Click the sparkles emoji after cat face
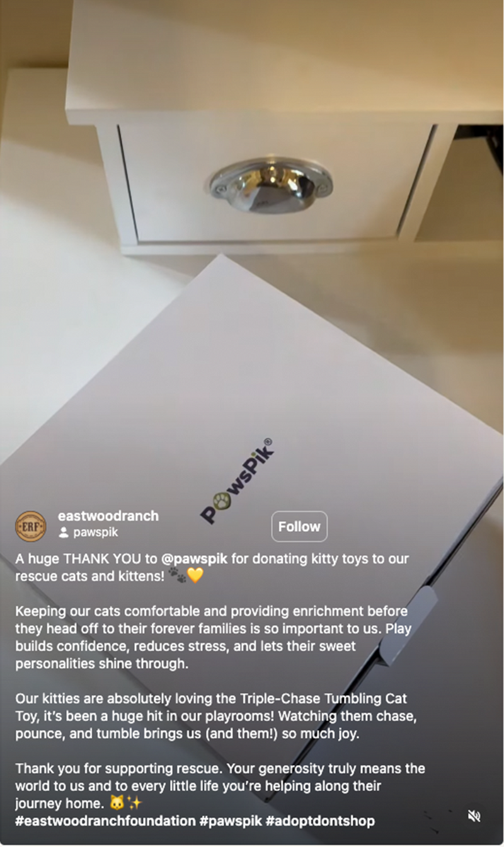504x847 pixels. [134, 804]
